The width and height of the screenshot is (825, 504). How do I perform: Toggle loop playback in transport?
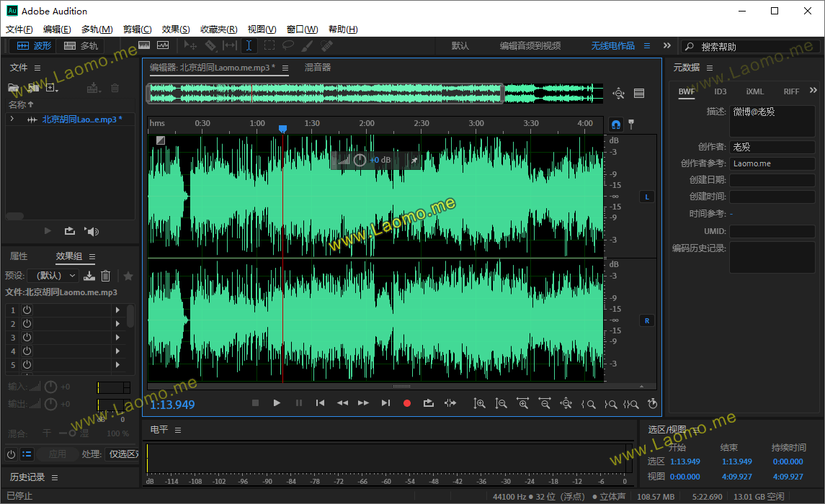coord(428,403)
